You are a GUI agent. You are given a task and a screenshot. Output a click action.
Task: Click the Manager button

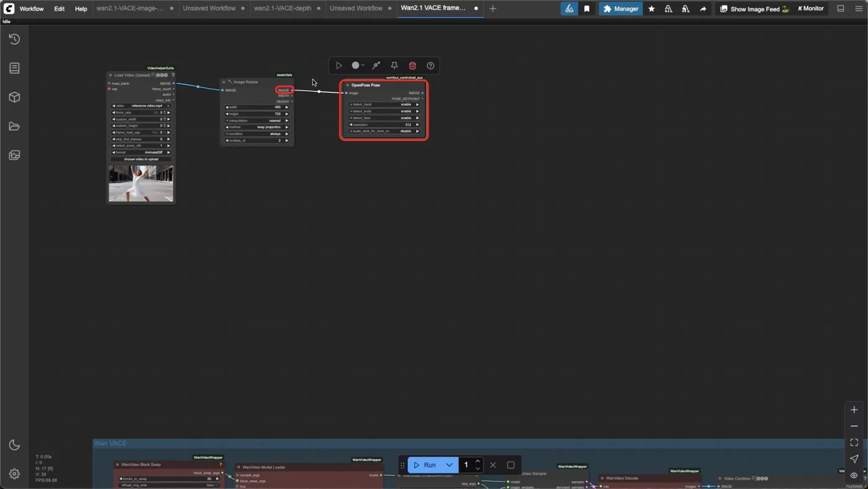621,9
